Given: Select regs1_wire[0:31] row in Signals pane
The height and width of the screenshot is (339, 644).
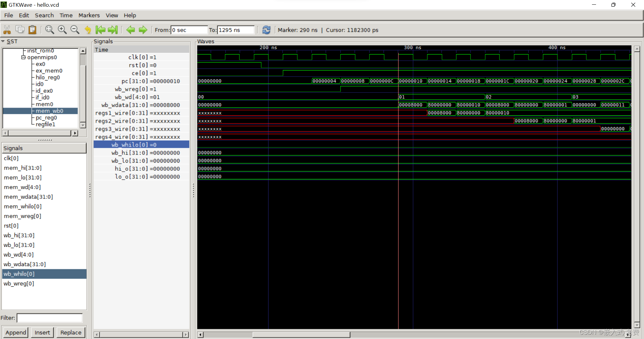Looking at the screenshot, I should click(141, 113).
